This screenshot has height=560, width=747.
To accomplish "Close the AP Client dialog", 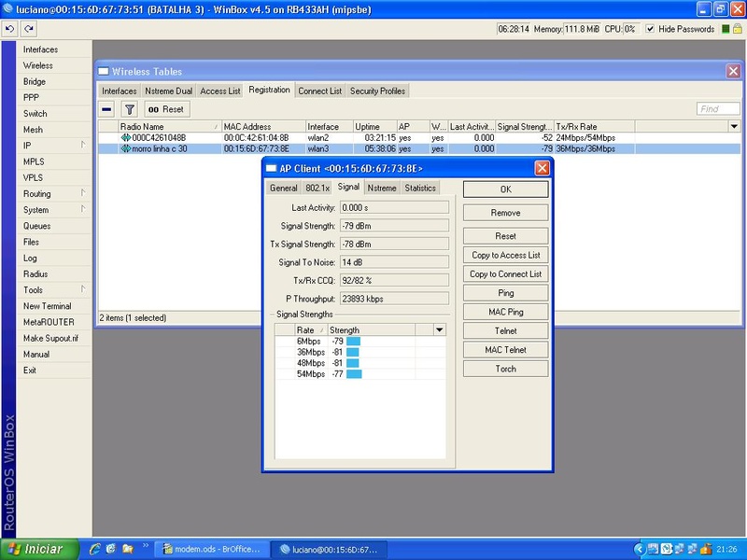I will (x=542, y=168).
